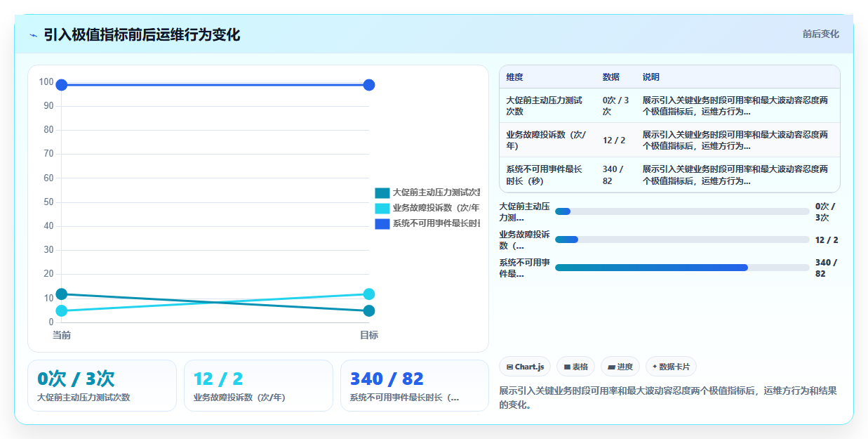
Task: Click the 340 / 82 value beside the progress bar
Action: pyautogui.click(x=826, y=268)
